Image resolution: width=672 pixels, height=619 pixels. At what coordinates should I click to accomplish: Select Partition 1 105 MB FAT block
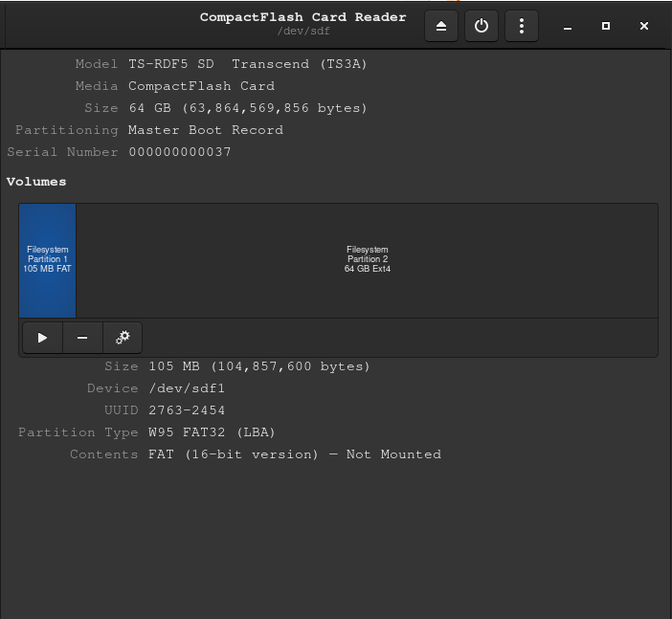point(48,260)
